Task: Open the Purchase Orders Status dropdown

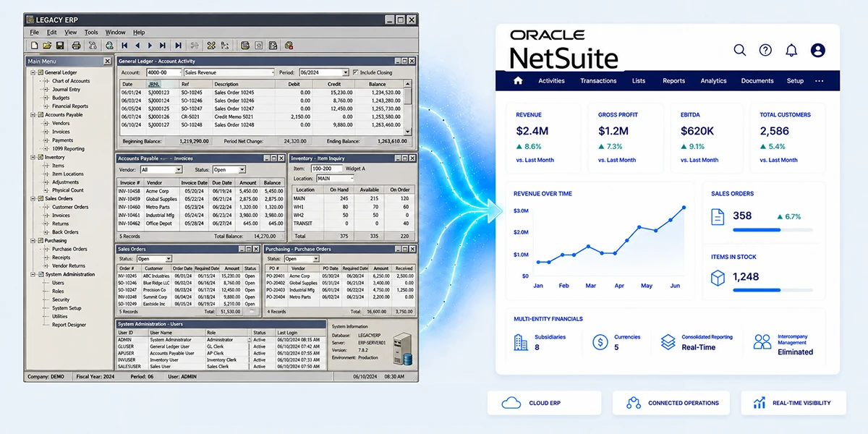Action: point(315,259)
